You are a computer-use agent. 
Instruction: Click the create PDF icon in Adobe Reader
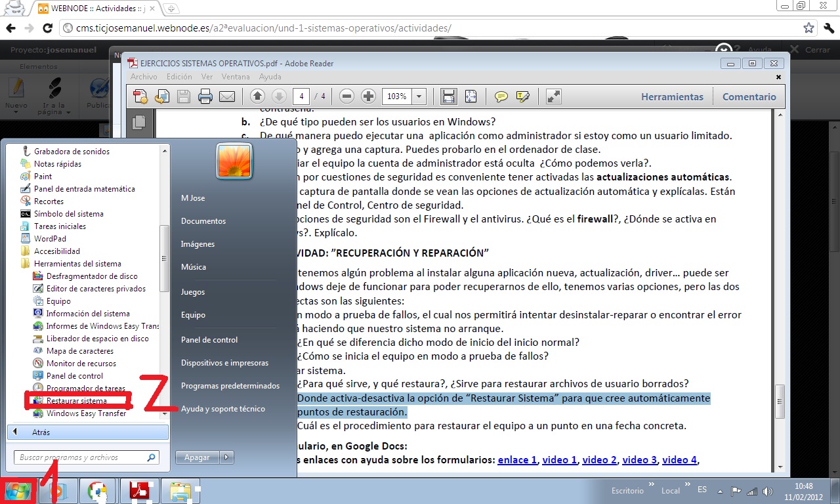140,96
